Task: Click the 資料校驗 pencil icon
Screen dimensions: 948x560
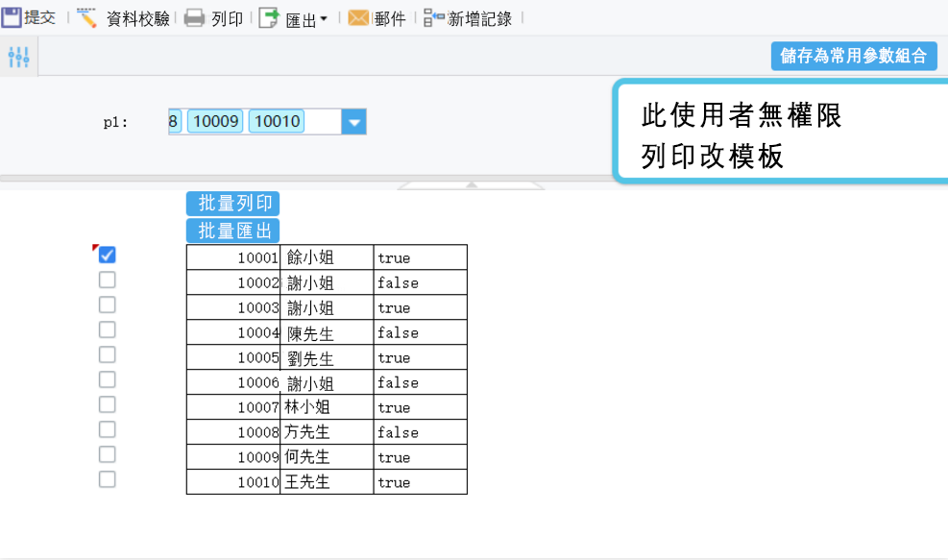Action: pos(87,18)
